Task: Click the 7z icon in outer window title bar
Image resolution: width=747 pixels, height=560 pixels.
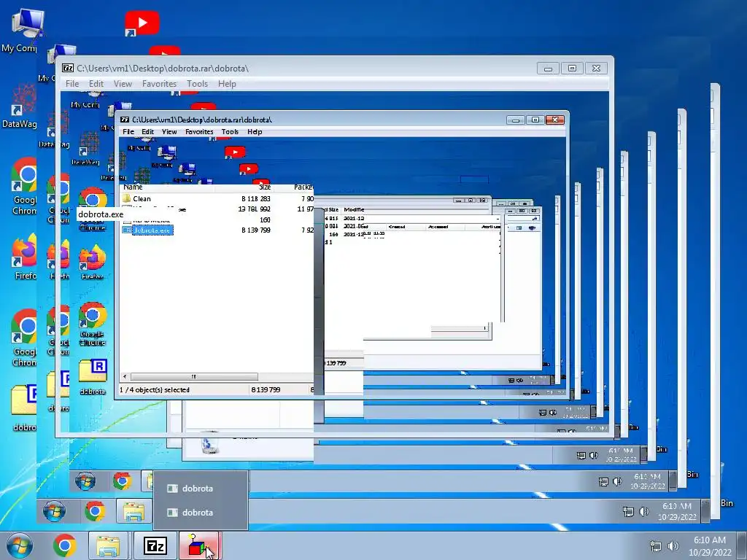Action: coord(68,68)
